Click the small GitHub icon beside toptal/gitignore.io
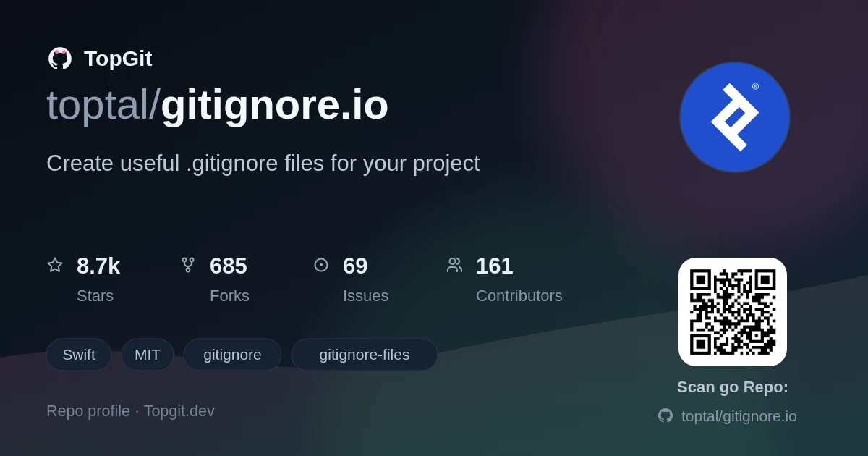The height and width of the screenshot is (456, 868). pos(665,415)
